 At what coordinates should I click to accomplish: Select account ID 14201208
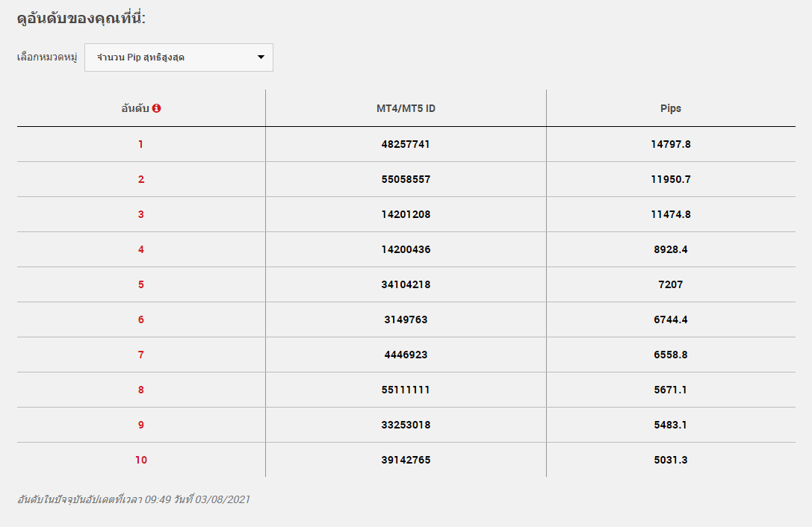point(406,214)
